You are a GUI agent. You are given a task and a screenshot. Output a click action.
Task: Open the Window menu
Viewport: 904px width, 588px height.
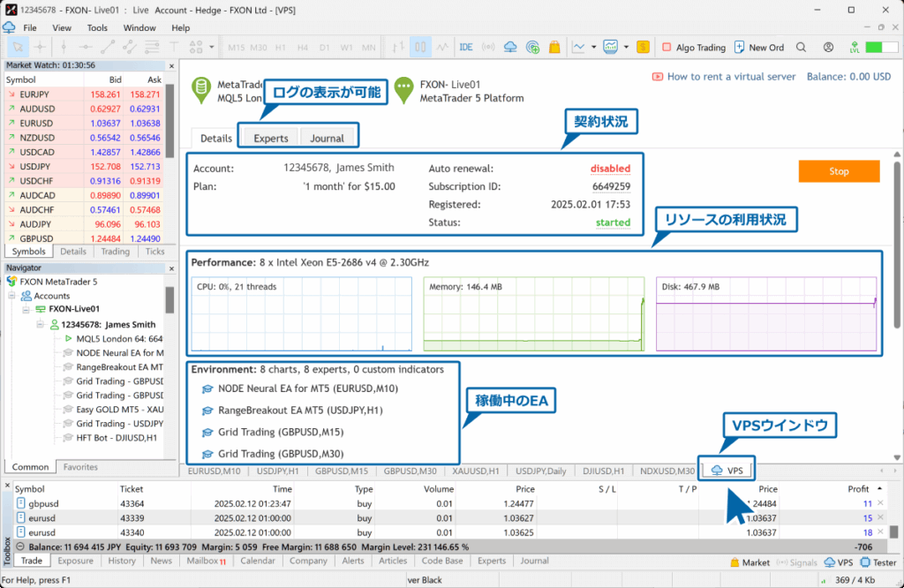point(139,27)
